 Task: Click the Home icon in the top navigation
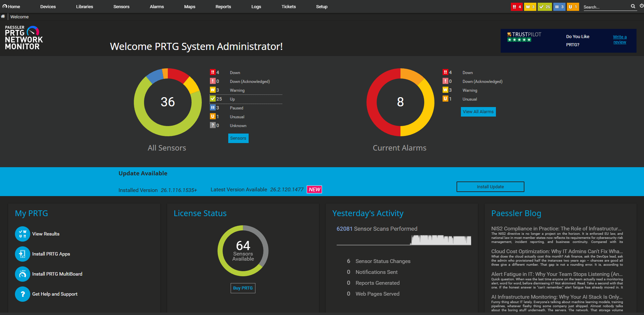tap(5, 6)
